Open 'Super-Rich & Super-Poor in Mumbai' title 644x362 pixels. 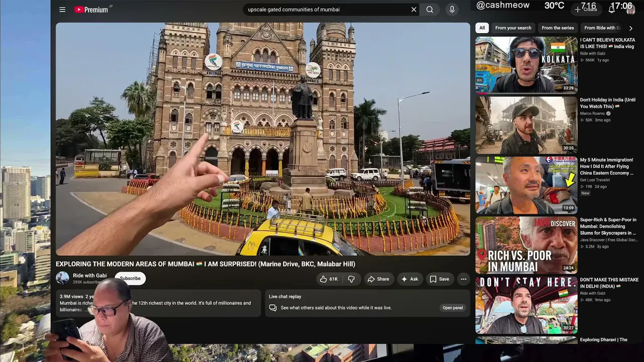pyautogui.click(x=608, y=226)
